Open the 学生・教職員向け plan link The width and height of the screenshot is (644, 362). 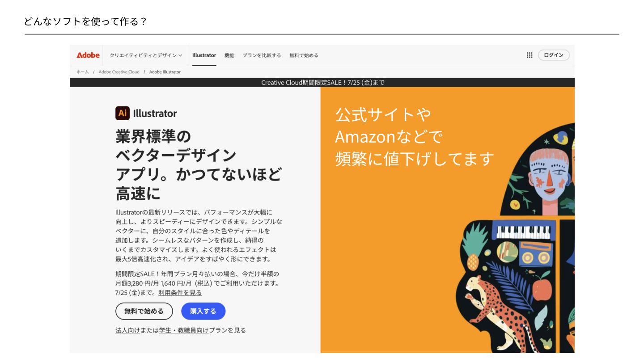(x=184, y=330)
